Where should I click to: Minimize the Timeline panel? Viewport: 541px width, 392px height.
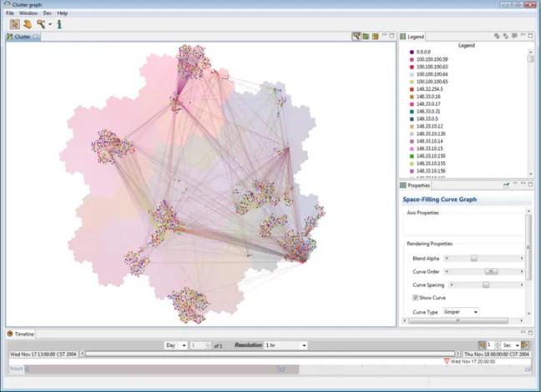tap(523, 332)
